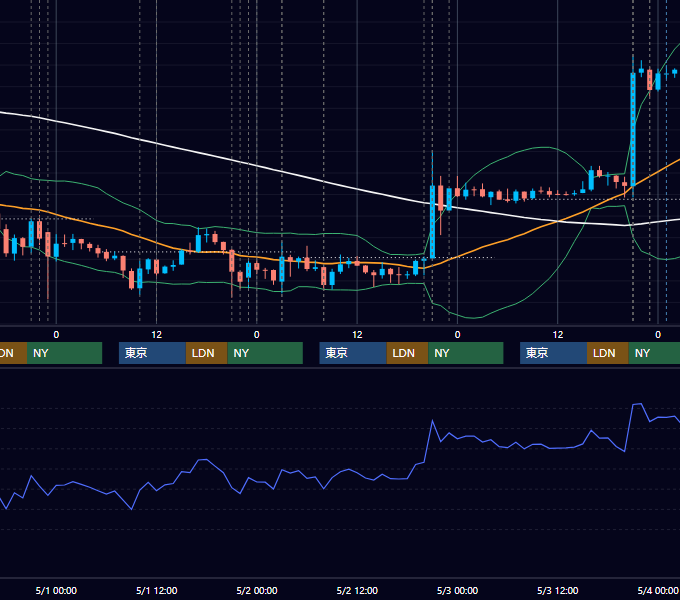Click the NY session bar spanning 5/2 00:00

(x=265, y=353)
